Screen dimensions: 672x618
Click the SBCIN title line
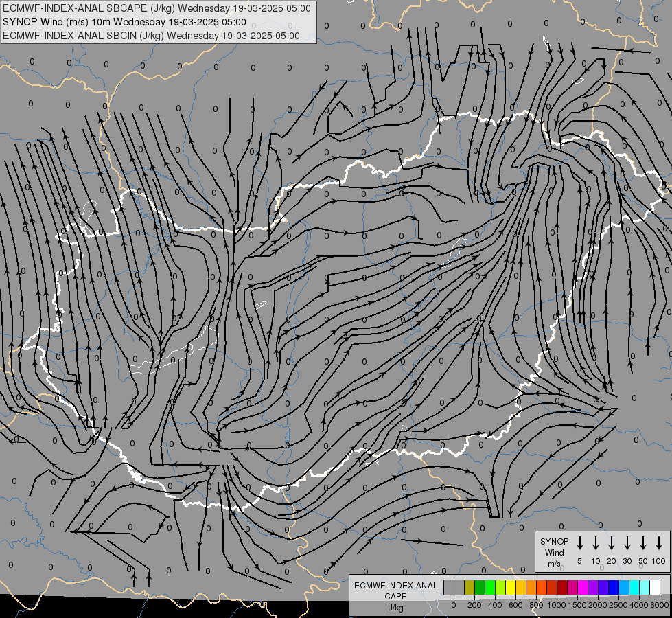pyautogui.click(x=151, y=36)
